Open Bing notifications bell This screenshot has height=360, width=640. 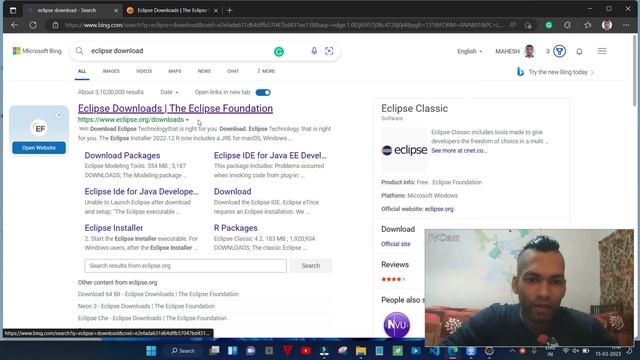pyautogui.click(x=579, y=51)
